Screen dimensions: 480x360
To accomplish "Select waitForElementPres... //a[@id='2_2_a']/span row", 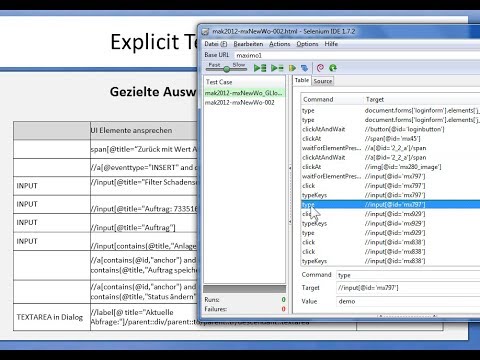I will 390,148.
